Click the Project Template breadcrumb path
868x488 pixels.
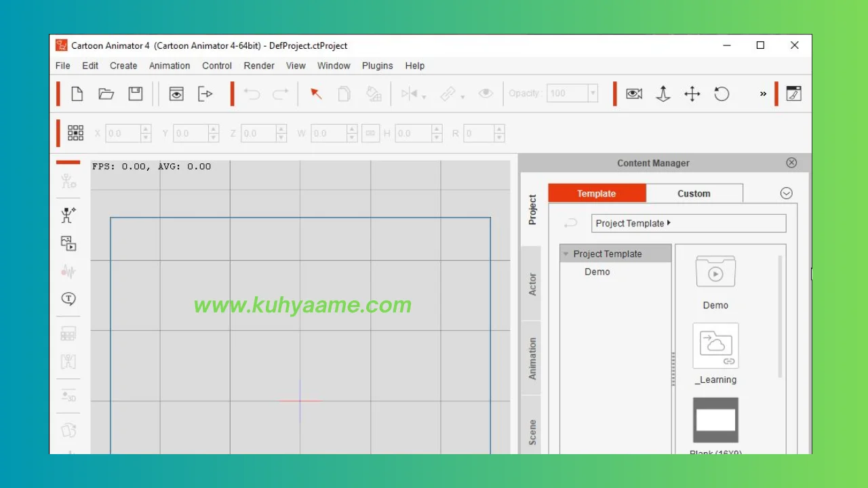pyautogui.click(x=689, y=223)
